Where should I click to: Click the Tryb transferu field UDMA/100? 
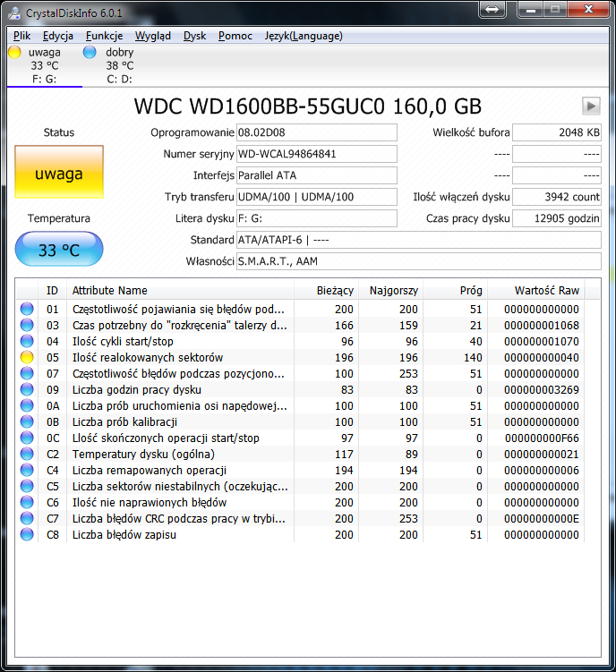tap(317, 197)
